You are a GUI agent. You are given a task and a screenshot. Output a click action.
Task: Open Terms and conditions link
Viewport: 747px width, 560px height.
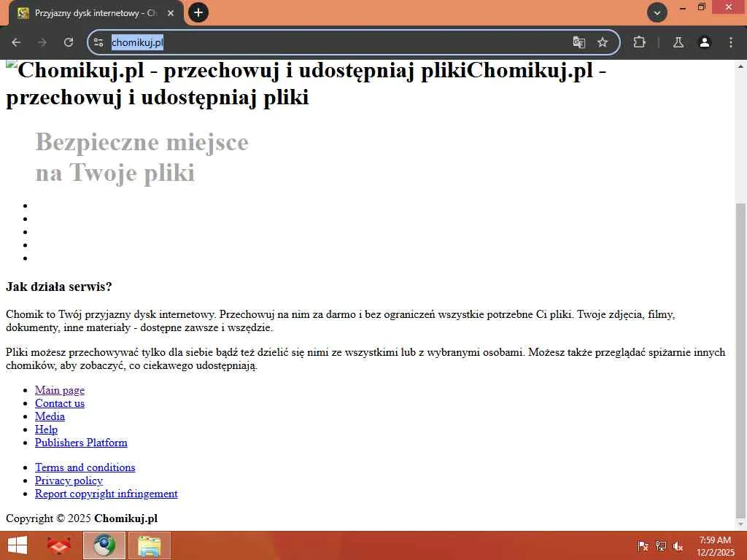point(85,467)
